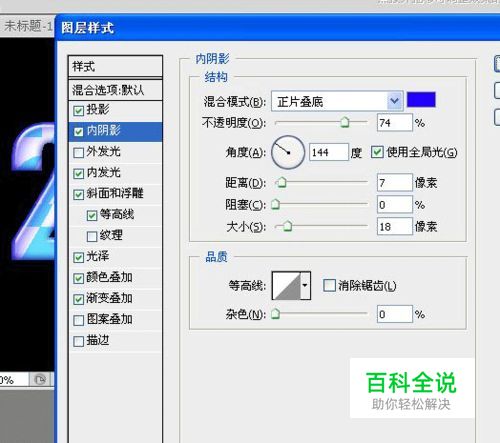Screen dimensions: 500x443
Task: Enable 消除锯齿 anti-alias checkbox
Action: (x=329, y=285)
